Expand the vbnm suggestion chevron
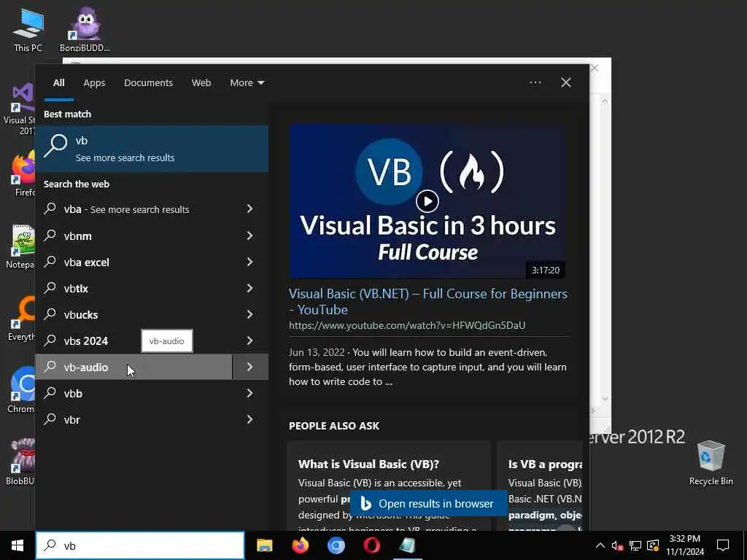Viewport: 747px width, 560px height. [x=250, y=236]
